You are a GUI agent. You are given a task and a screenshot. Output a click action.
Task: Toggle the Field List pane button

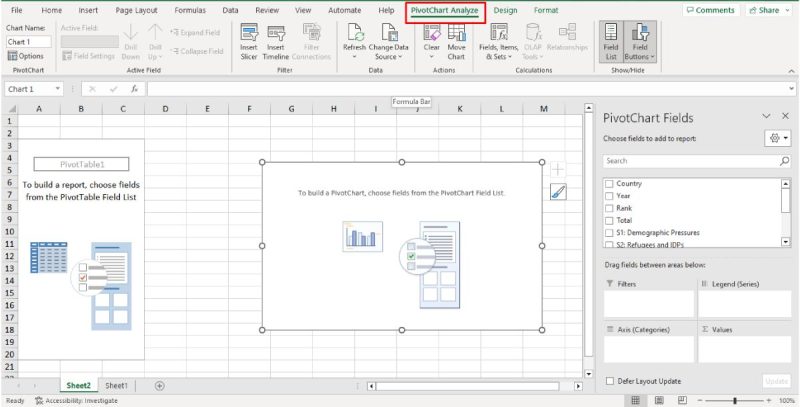coord(610,40)
